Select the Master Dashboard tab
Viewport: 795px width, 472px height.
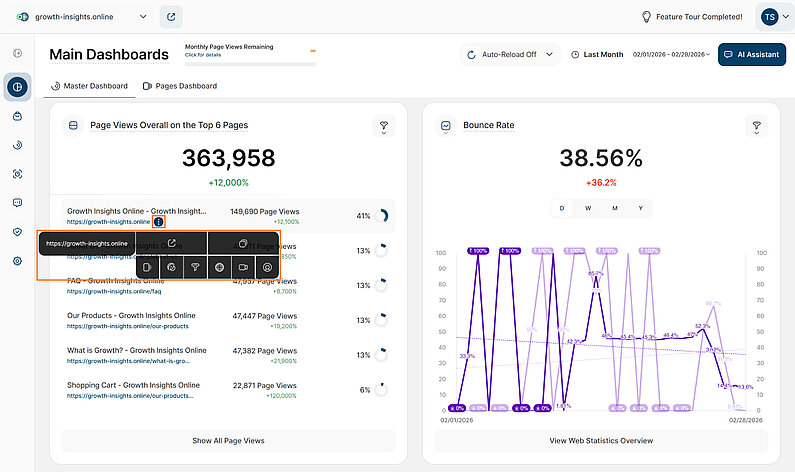[x=89, y=86]
